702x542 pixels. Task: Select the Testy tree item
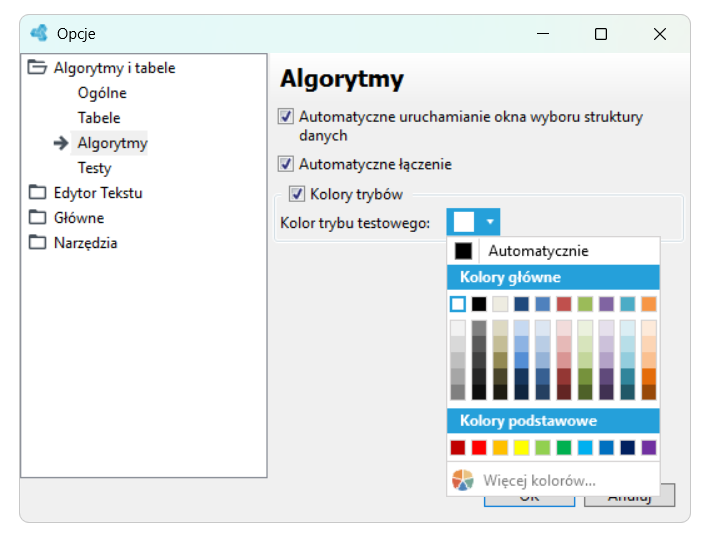pos(94,168)
